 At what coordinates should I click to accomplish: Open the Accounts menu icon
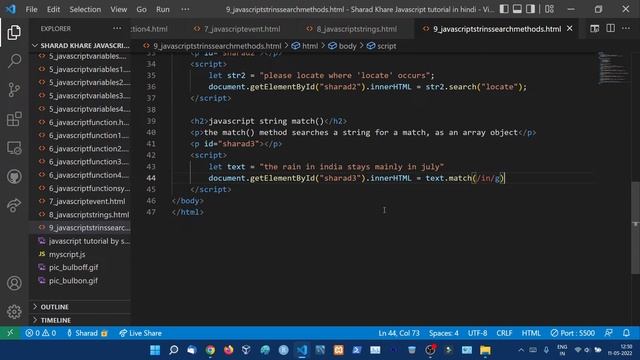14,283
